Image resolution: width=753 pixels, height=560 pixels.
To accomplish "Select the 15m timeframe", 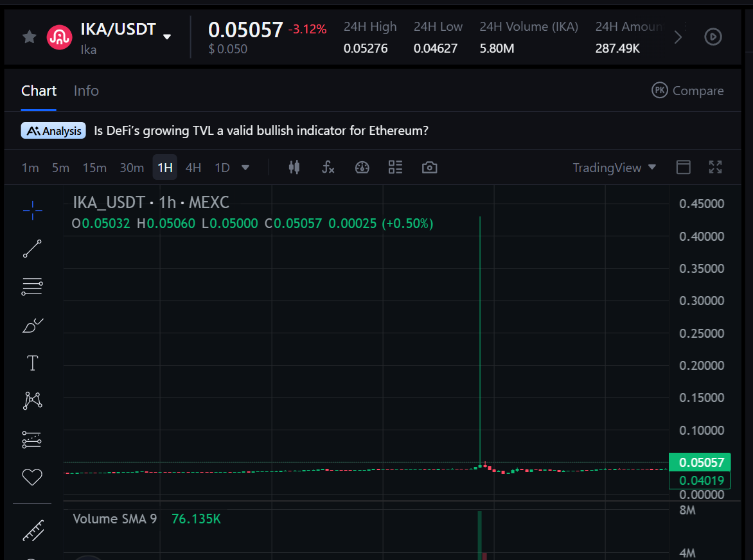I will click(x=94, y=168).
